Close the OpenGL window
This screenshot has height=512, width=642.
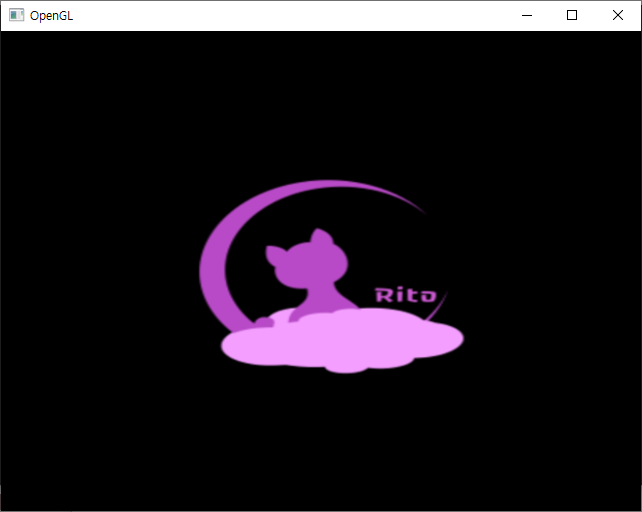tap(618, 16)
